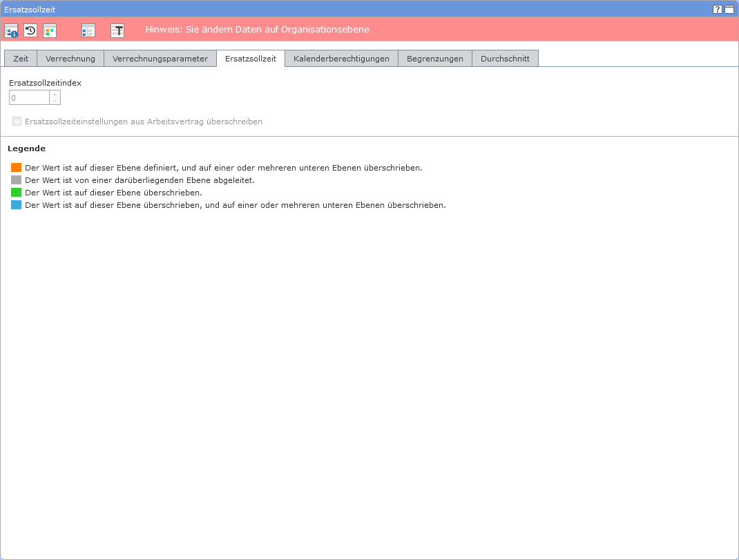Click the green legend color swatch
Screen dimensions: 739x560
17,193
